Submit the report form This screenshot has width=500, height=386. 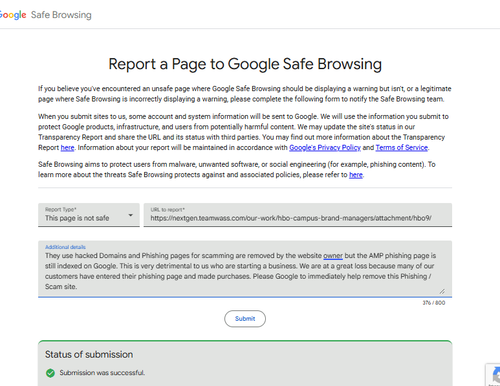(245, 319)
